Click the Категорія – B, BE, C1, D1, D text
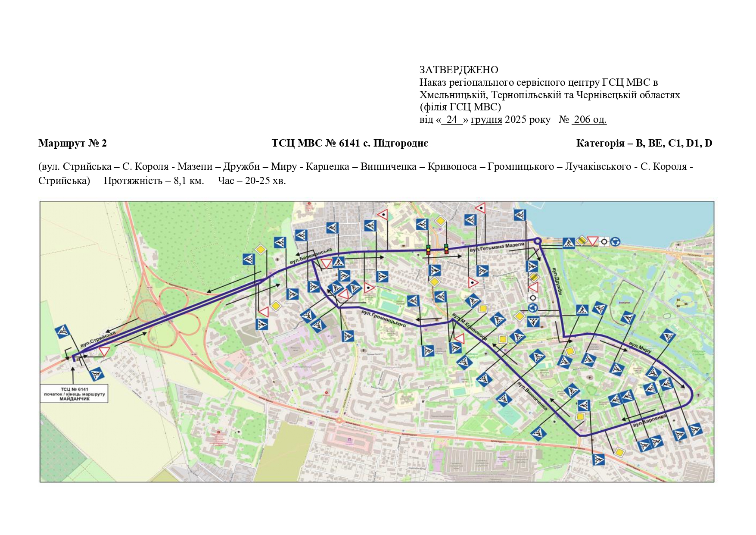The image size is (756, 535). (644, 144)
